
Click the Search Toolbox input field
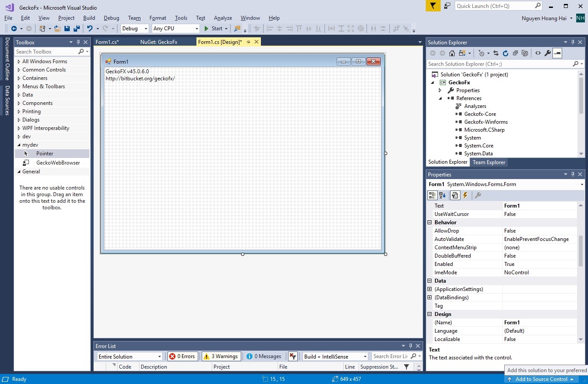tap(46, 52)
